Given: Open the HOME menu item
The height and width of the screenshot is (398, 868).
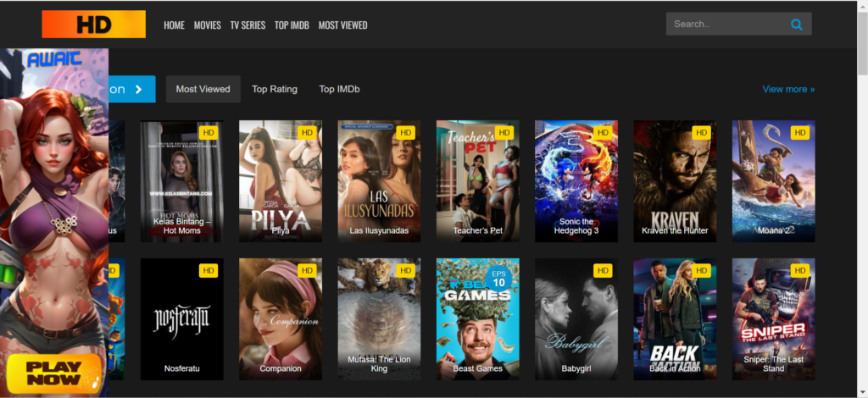Looking at the screenshot, I should (x=174, y=25).
